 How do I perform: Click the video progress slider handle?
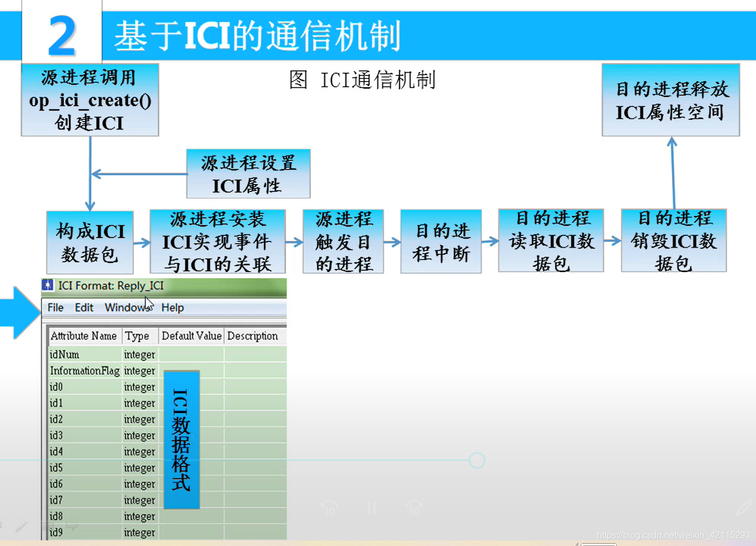[477, 460]
